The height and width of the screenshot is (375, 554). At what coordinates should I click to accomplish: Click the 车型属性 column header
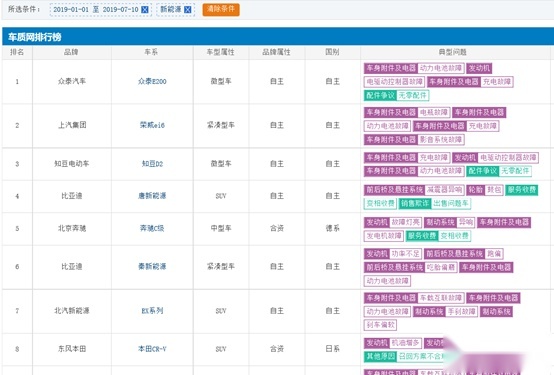coord(221,52)
